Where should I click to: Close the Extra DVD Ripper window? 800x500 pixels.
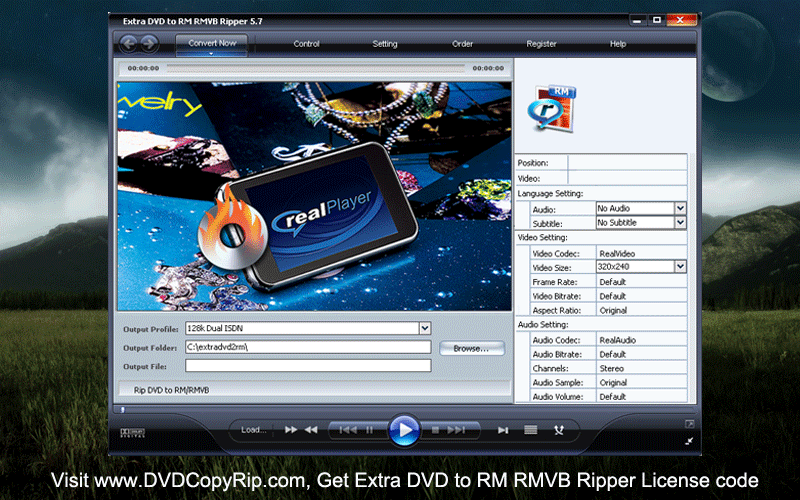click(x=681, y=20)
